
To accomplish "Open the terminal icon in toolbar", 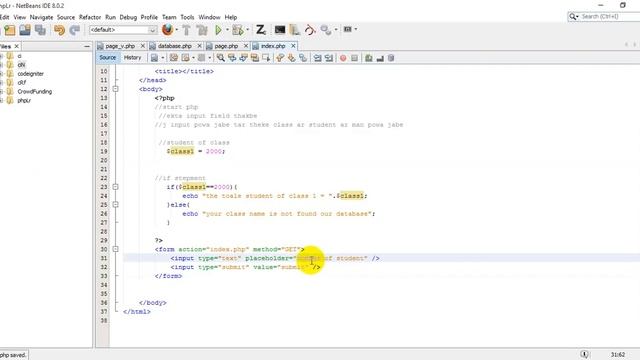I will tap(280, 29).
